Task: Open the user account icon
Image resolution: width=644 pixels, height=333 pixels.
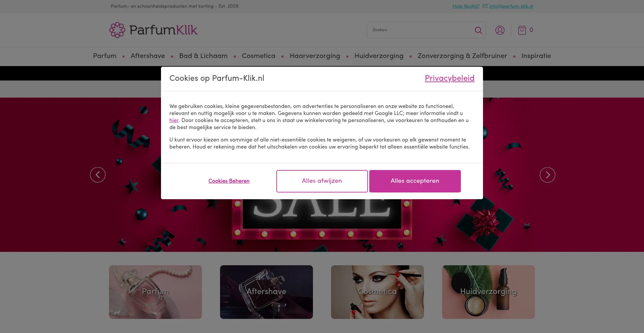Action: coord(500,30)
